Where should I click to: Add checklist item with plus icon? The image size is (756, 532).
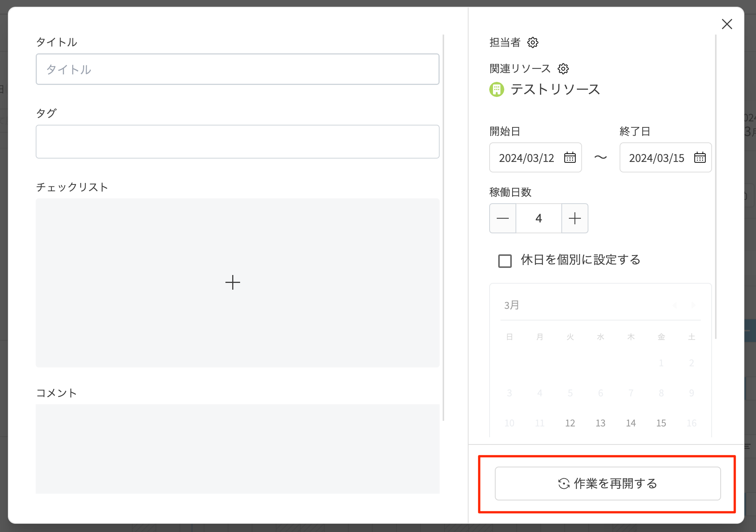click(x=233, y=283)
